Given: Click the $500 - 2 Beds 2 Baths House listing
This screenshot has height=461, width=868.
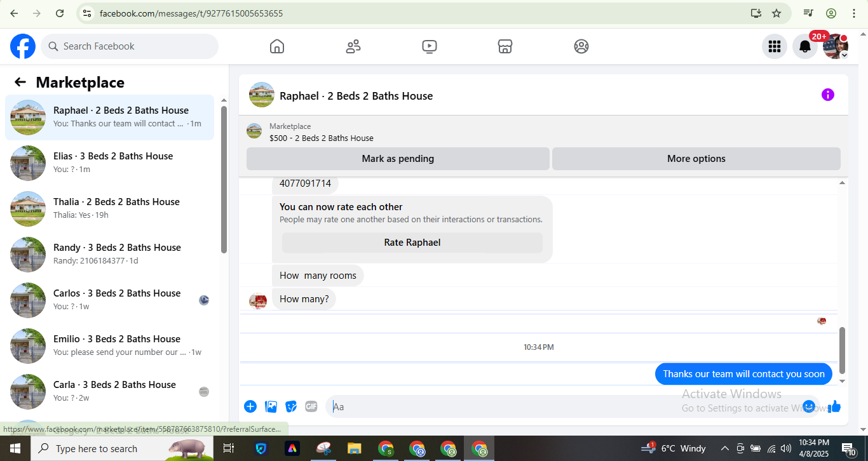Looking at the screenshot, I should click(x=321, y=138).
